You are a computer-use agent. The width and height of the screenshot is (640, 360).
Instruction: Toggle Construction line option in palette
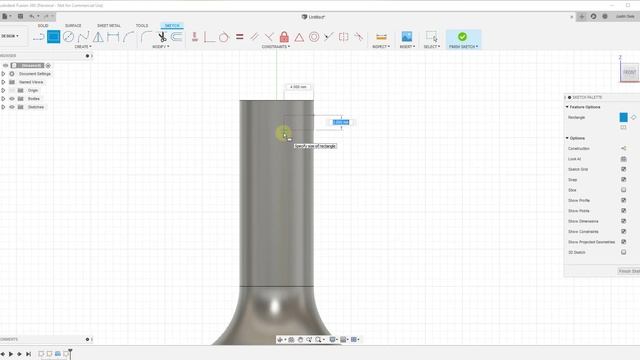623,148
